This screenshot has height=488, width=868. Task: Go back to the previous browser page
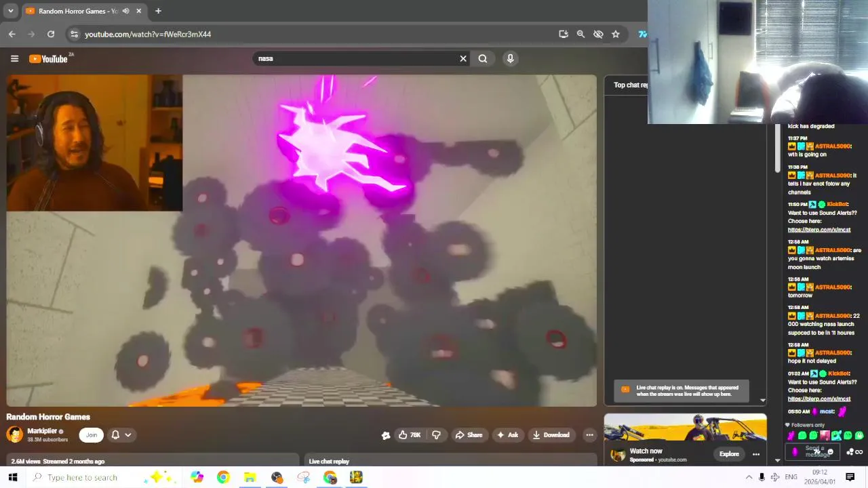pyautogui.click(x=12, y=34)
